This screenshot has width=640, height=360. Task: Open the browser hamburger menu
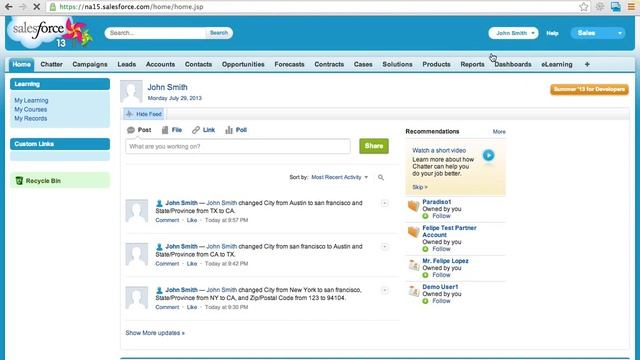(631, 7)
